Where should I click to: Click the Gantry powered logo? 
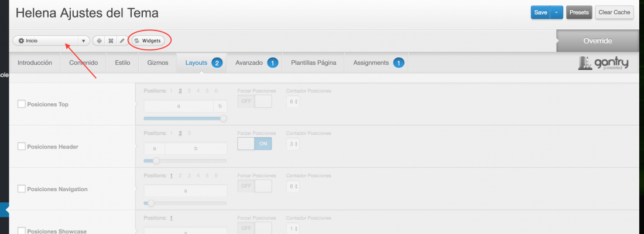604,63
